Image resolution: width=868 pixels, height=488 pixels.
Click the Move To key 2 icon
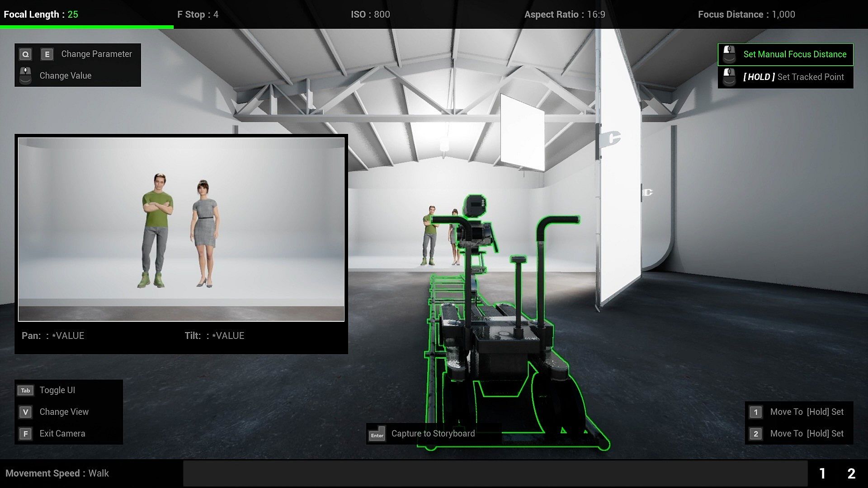[755, 434]
